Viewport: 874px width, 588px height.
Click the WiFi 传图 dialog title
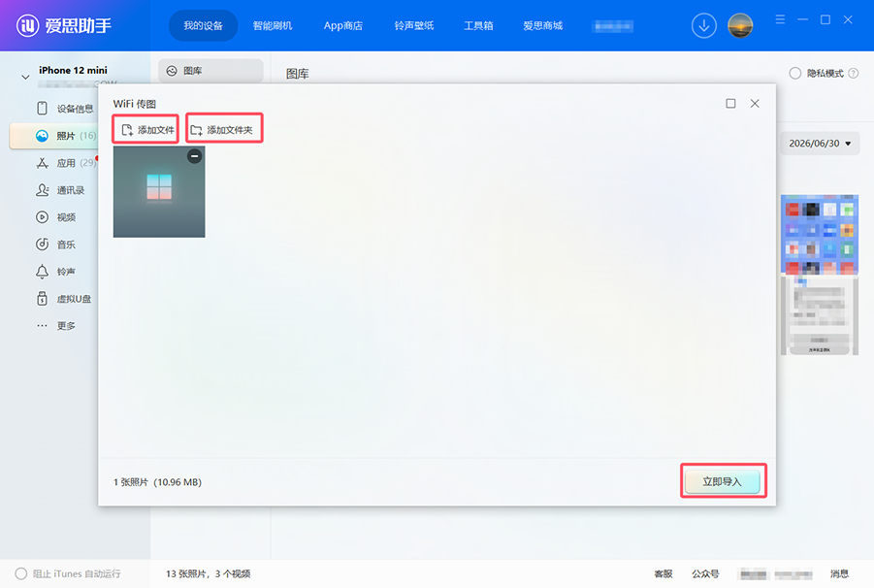[x=134, y=104]
